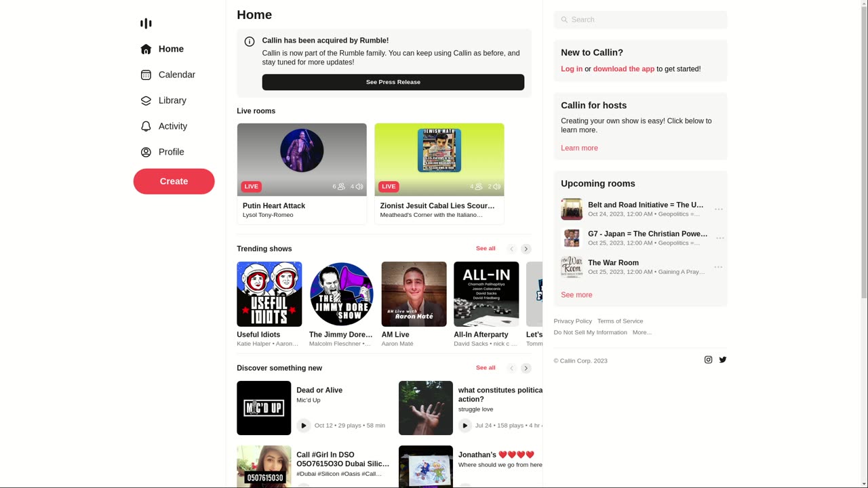Click the Log in link
Viewport: 868px width, 488px height.
pos(572,69)
